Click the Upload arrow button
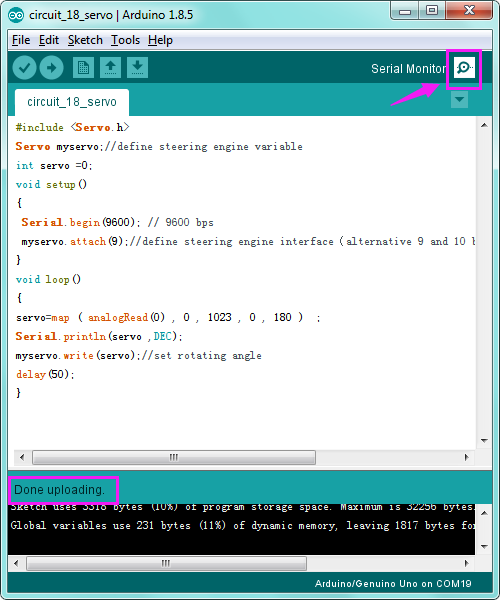 pos(52,68)
